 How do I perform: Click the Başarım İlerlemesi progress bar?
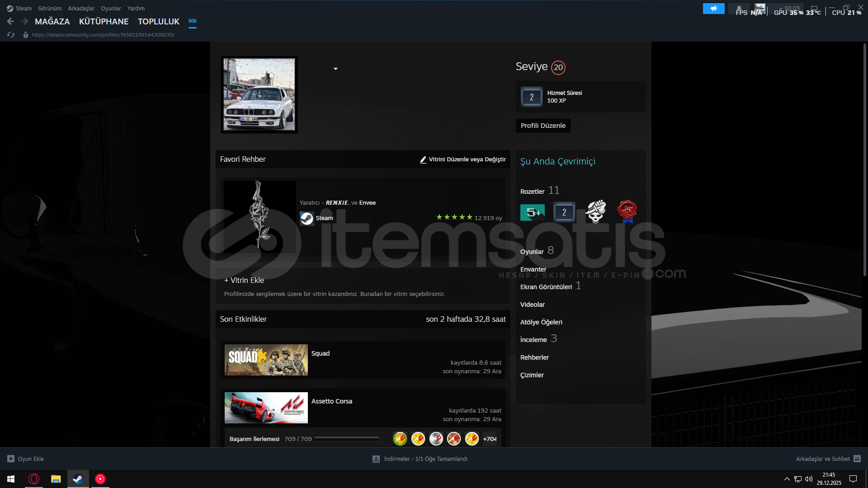pos(347,439)
